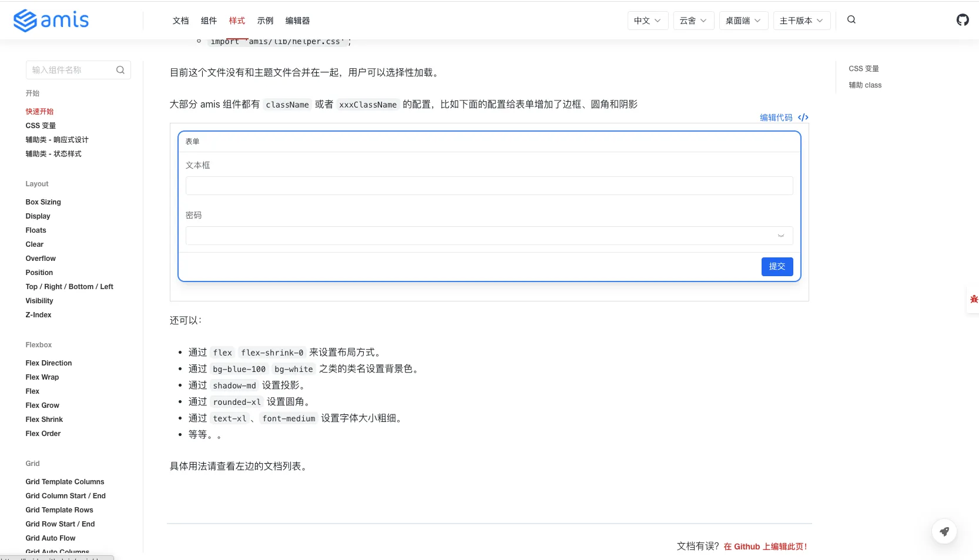This screenshot has width=979, height=560.
Task: Click the 桌面端 device switcher
Action: (x=743, y=20)
